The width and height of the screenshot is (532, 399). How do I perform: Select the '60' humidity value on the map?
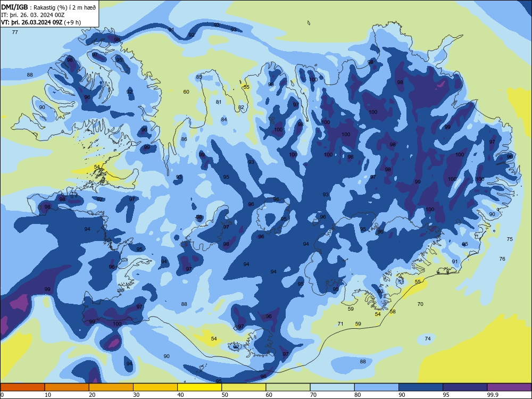pyautogui.click(x=186, y=92)
